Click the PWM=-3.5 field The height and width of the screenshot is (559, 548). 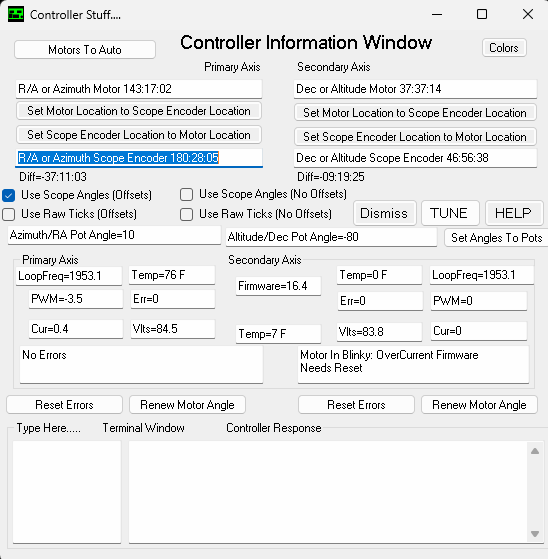(x=76, y=299)
